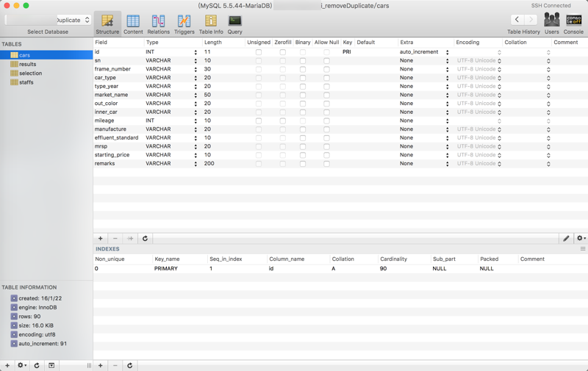
Task: Toggle Binary for frame_number field
Action: pyautogui.click(x=303, y=69)
